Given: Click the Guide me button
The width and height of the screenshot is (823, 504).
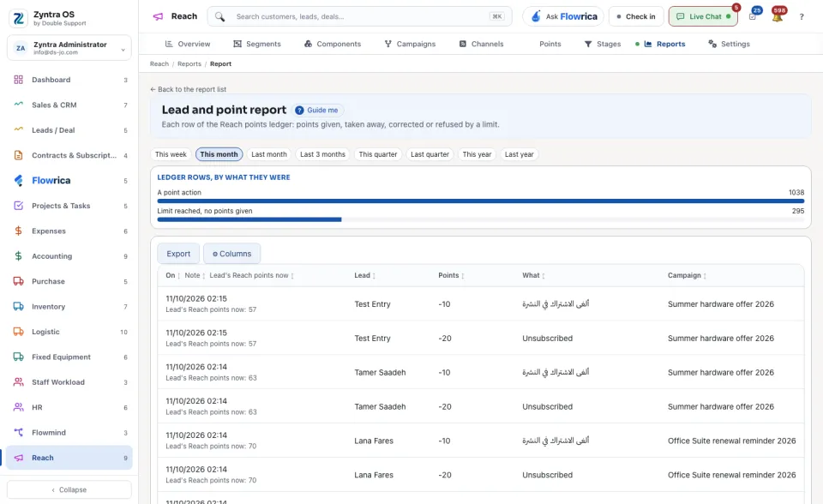Looking at the screenshot, I should point(318,111).
